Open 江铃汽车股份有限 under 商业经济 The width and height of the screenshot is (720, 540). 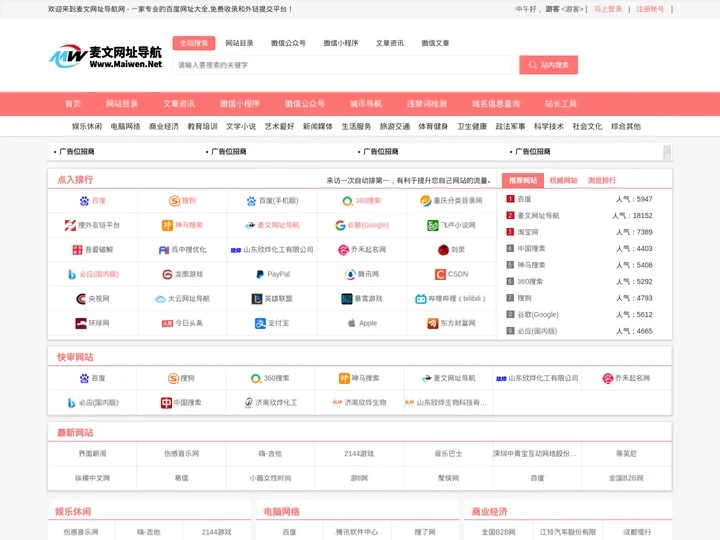point(568,532)
